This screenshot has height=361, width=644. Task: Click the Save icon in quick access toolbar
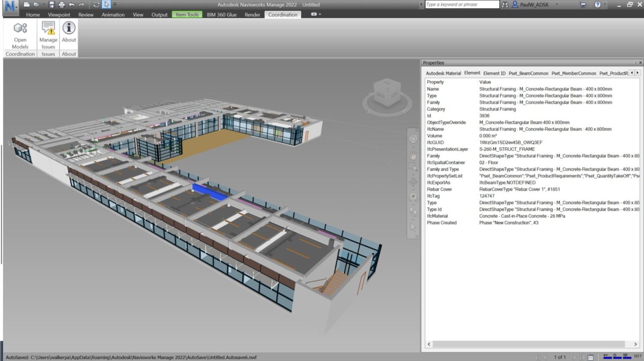[52, 4]
